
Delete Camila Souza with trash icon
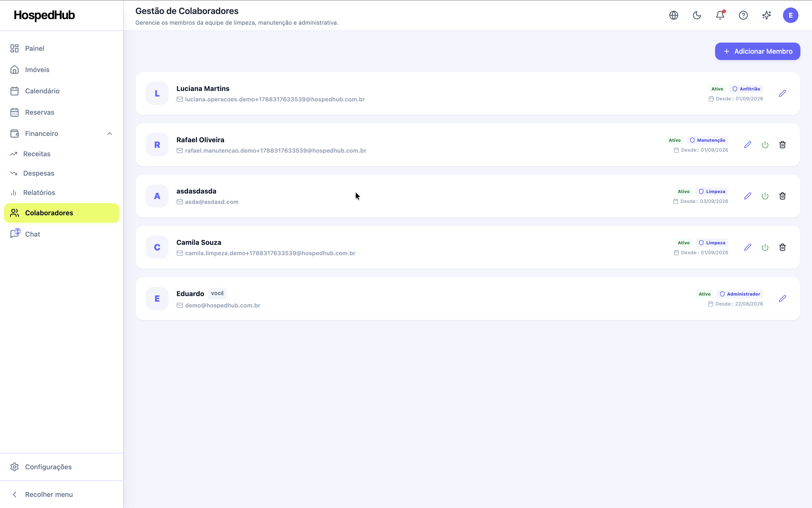[783, 247]
